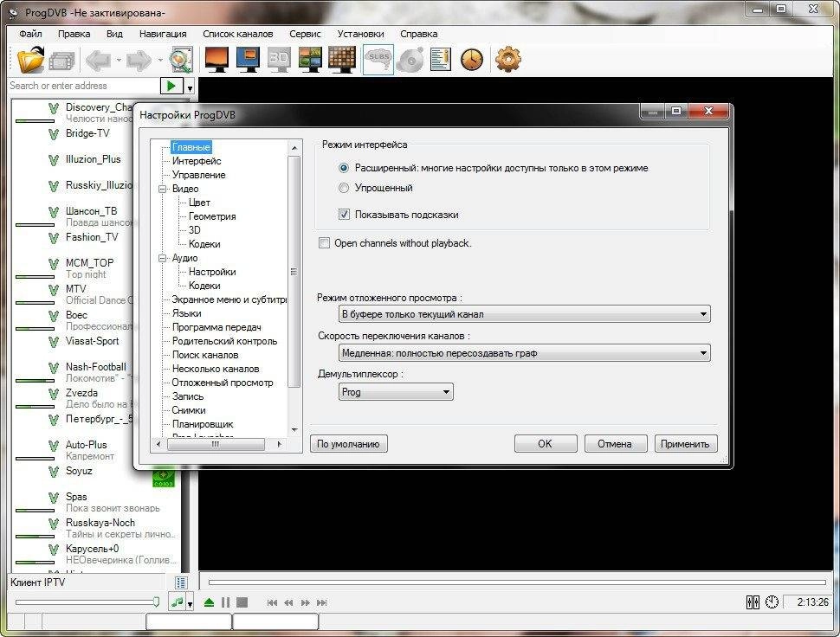Toggle the 3D mode toolbar icon
The height and width of the screenshot is (637, 840).
[279, 59]
